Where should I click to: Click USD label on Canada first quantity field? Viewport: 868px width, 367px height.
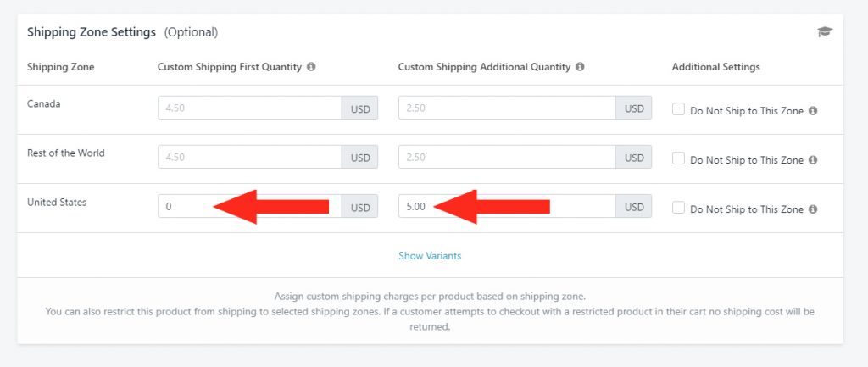point(359,108)
